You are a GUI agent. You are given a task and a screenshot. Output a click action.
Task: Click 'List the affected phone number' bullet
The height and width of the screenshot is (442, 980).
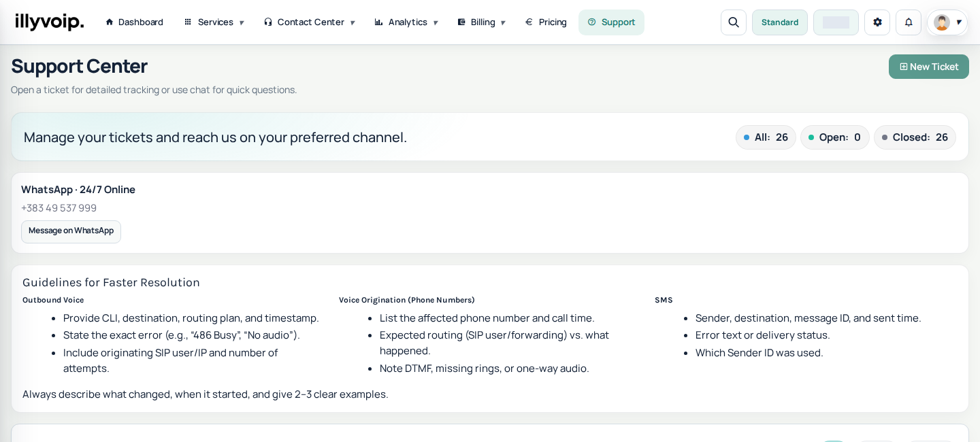point(487,318)
